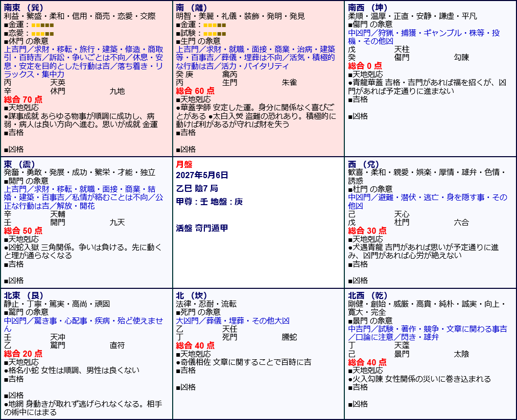Click 総合 40 点 in the 北西（乾）cell
The height and width of the screenshot is (420, 517).
(367, 362)
